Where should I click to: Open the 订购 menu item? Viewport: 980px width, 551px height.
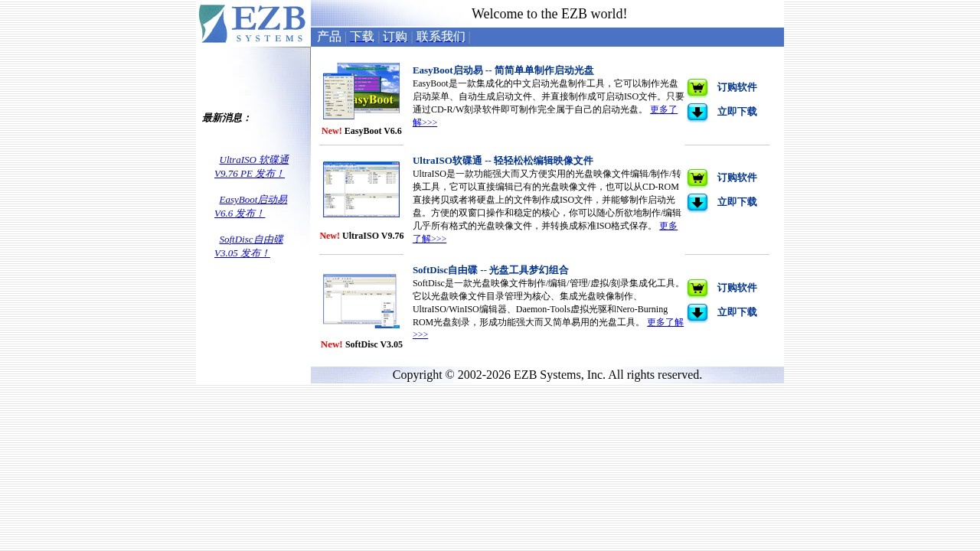point(395,37)
